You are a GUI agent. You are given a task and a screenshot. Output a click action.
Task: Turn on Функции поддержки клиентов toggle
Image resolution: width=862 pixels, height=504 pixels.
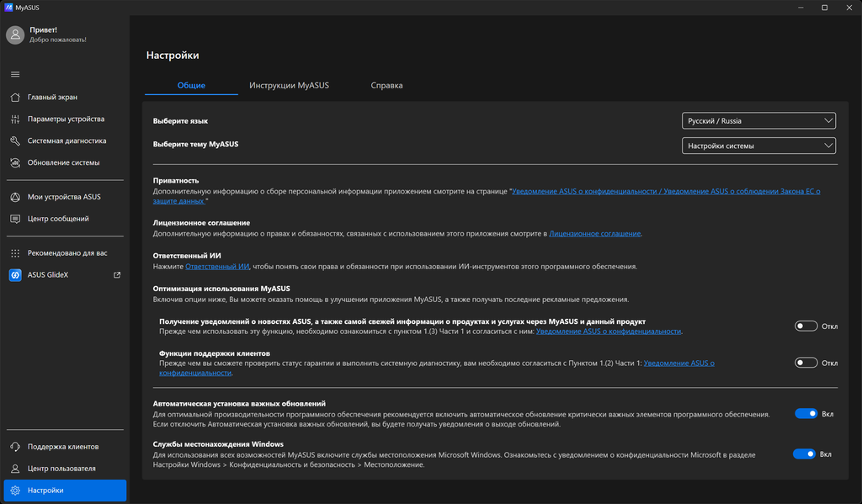coord(806,363)
